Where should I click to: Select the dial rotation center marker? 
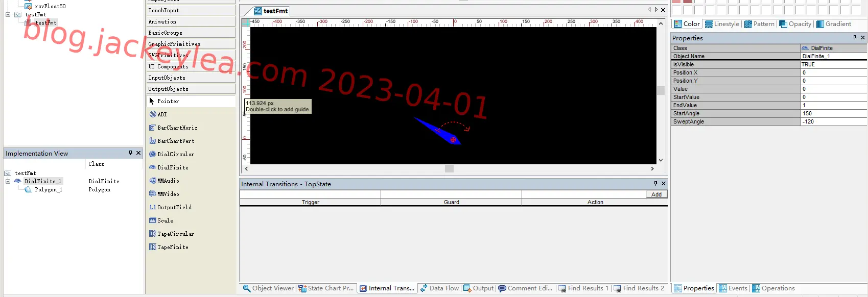point(453,139)
